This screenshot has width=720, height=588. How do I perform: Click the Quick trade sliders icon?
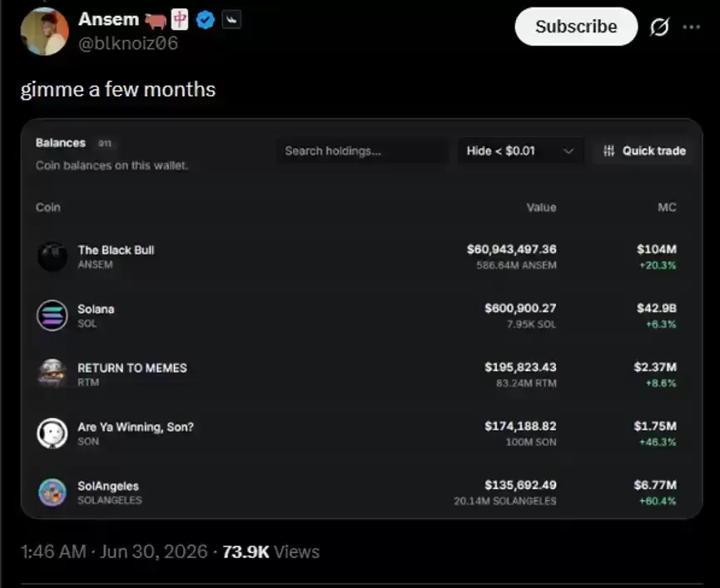(608, 151)
